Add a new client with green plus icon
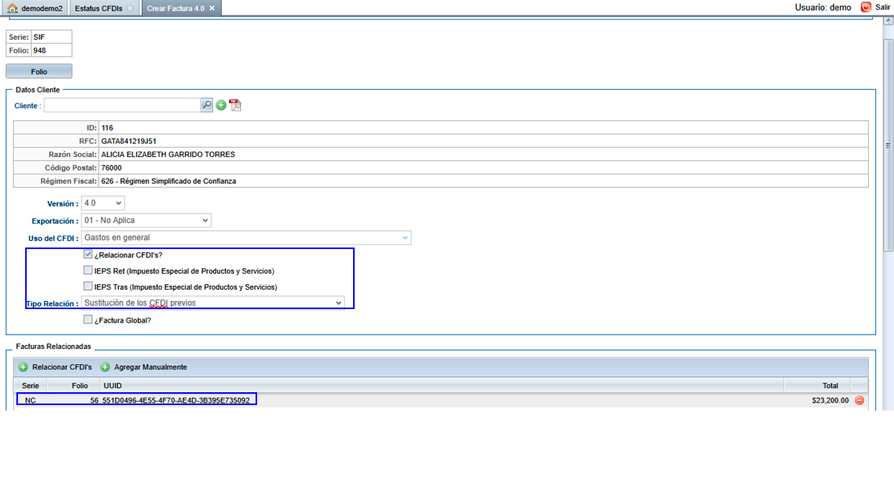The height and width of the screenshot is (487, 894). point(221,105)
